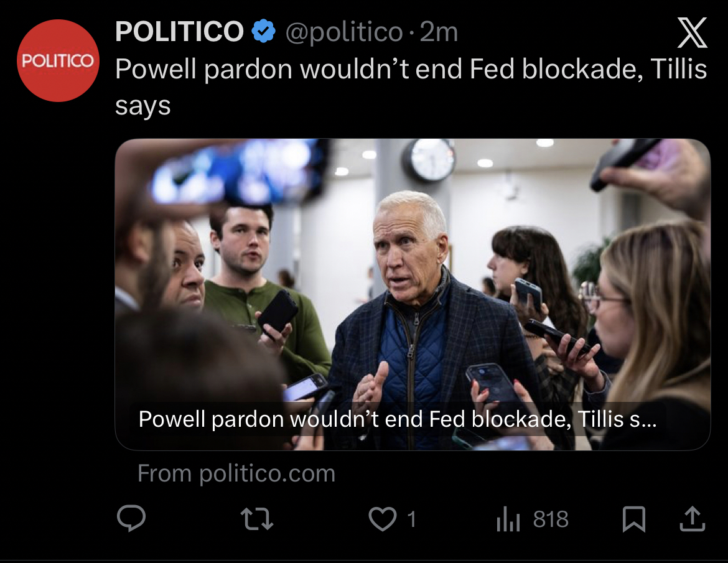This screenshot has height=563, width=728.
Task: Click the like count number 1
Action: (x=411, y=519)
